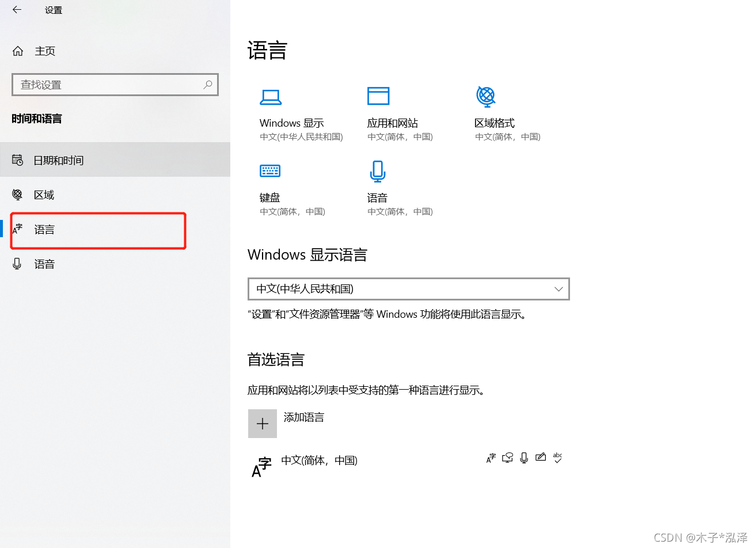Click the Apps and websites window icon
Image resolution: width=756 pixels, height=548 pixels.
point(378,96)
